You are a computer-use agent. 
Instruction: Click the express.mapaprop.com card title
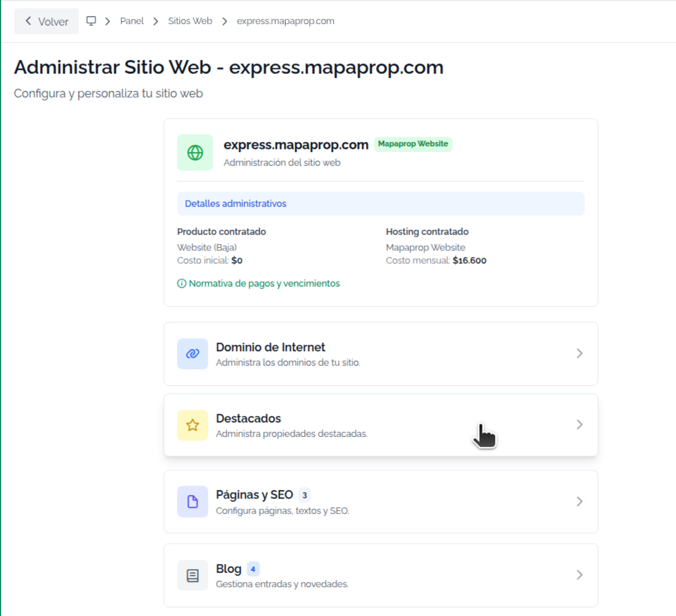coord(296,145)
